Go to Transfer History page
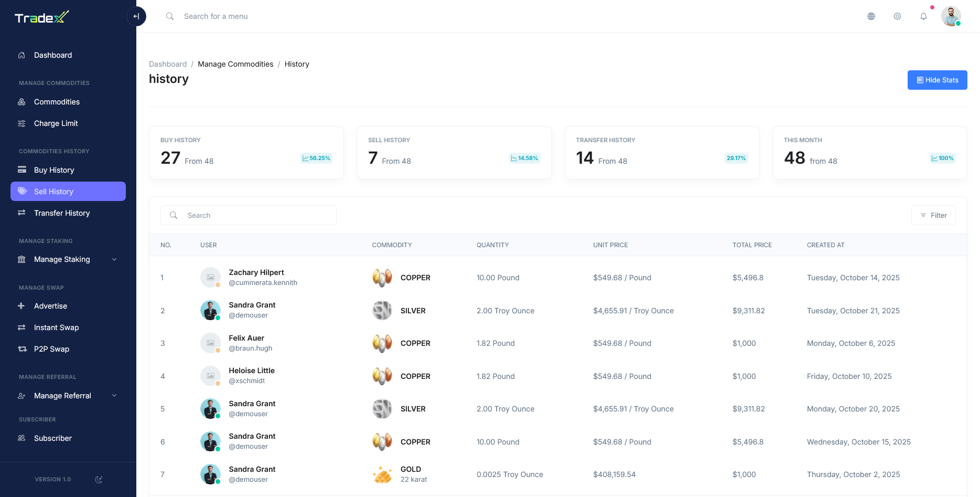The height and width of the screenshot is (497, 980). point(62,213)
